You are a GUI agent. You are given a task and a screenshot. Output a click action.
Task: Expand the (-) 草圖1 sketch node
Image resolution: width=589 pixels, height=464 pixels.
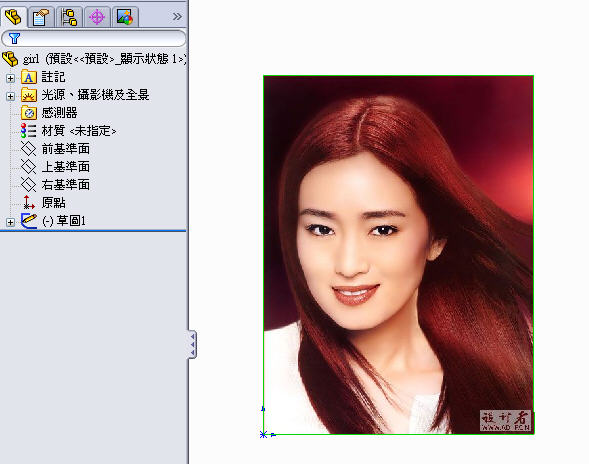click(11, 222)
